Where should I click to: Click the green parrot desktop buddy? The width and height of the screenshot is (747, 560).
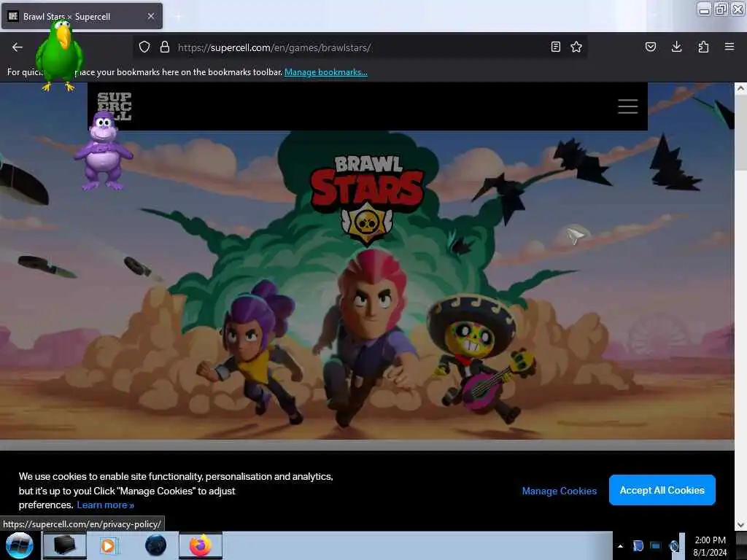pos(60,55)
